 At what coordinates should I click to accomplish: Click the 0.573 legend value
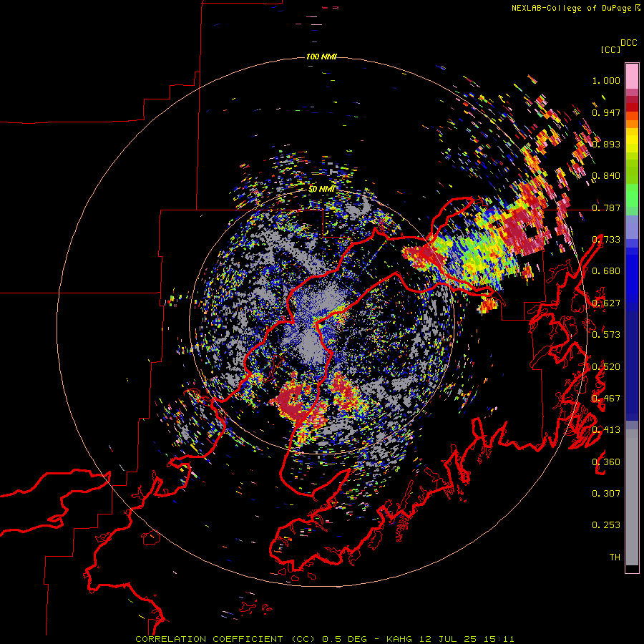coord(606,335)
